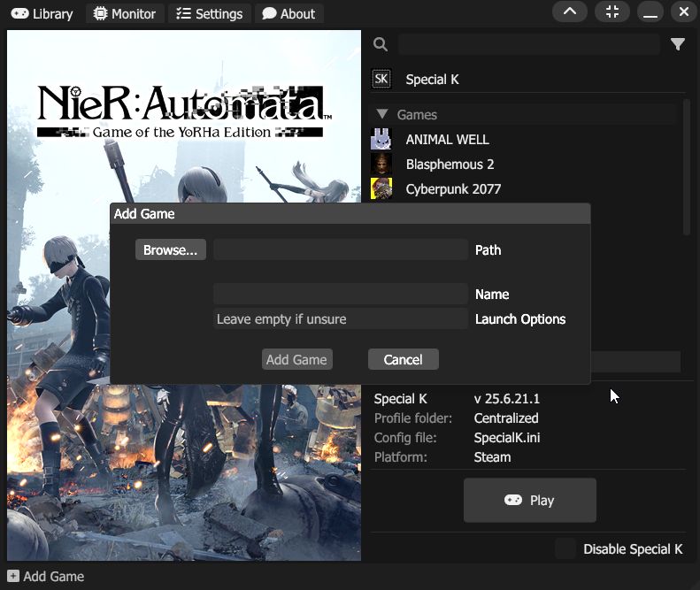The height and width of the screenshot is (590, 700).
Task: Click the Add Game link at bottom left
Action: 54,576
